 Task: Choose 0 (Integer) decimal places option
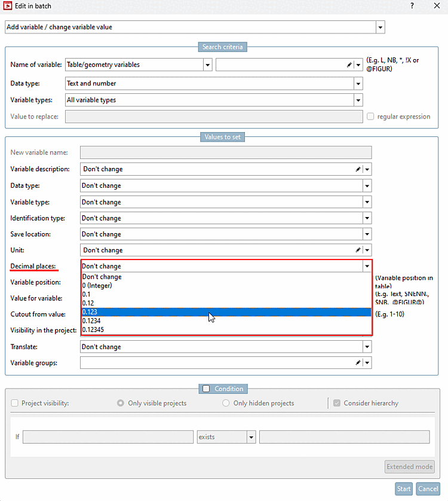click(x=226, y=286)
